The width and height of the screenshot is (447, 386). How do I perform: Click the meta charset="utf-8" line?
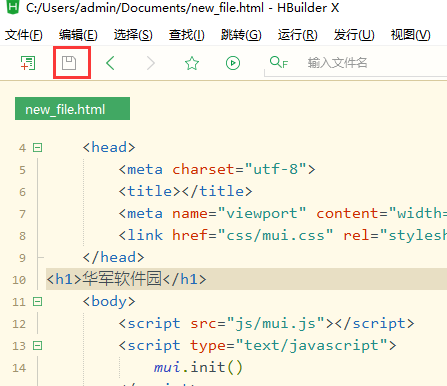tap(217, 169)
